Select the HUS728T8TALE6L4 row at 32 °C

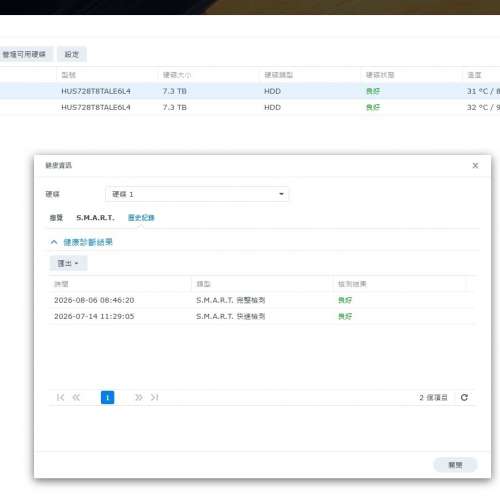click(250, 107)
